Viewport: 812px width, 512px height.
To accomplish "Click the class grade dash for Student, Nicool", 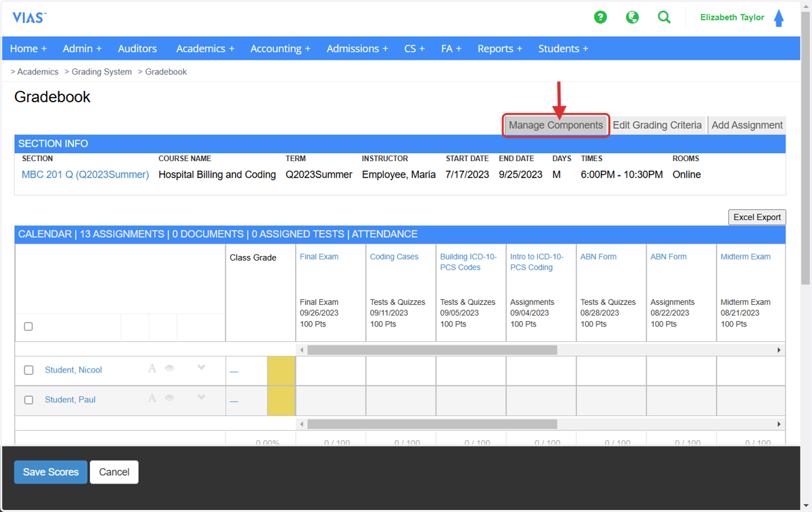I will tap(234, 372).
